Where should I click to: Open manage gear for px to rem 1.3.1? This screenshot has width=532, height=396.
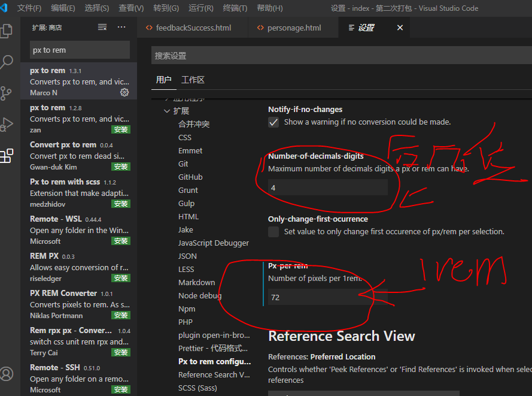pos(124,92)
